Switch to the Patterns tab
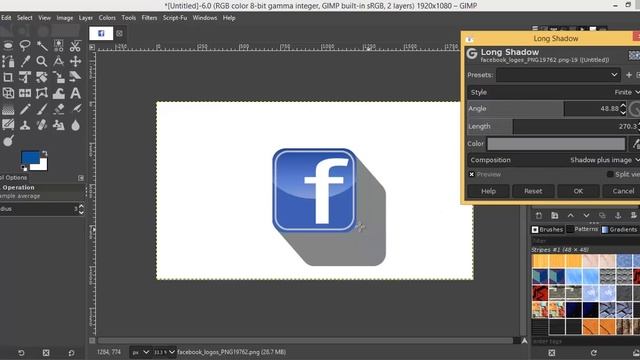Image resolution: width=640 pixels, height=360 pixels. [582, 229]
